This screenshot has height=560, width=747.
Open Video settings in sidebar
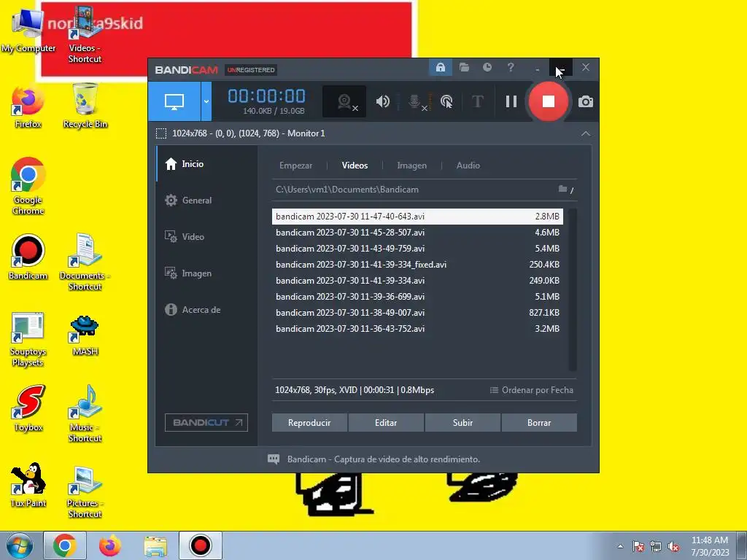tap(207, 237)
